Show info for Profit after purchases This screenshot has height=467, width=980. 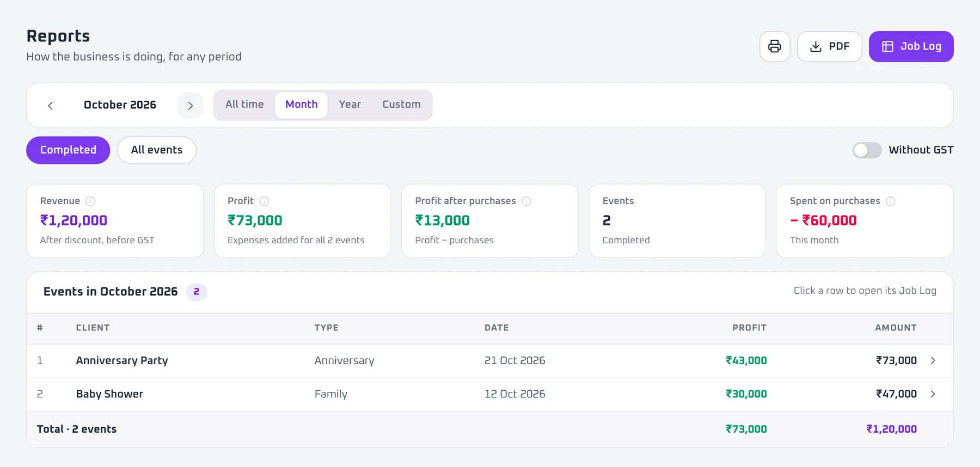pyautogui.click(x=526, y=201)
